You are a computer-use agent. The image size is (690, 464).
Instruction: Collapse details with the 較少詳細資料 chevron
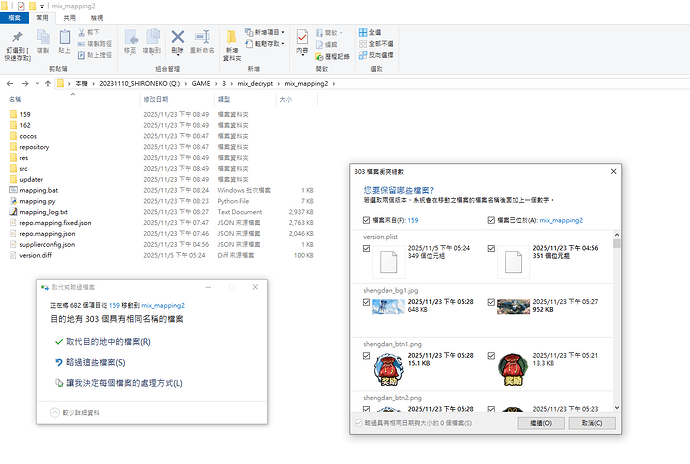[41, 411]
